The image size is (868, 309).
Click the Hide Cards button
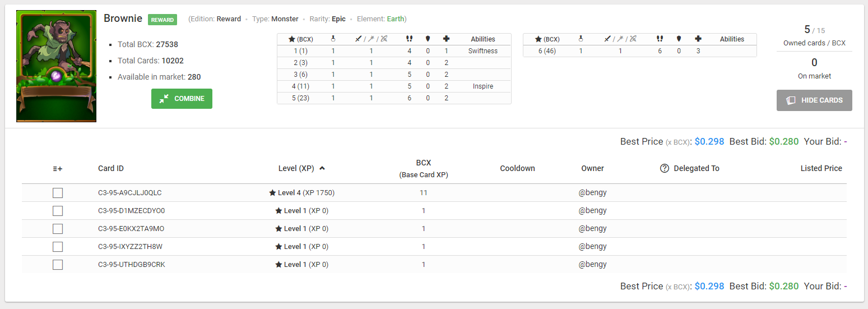[814, 100]
